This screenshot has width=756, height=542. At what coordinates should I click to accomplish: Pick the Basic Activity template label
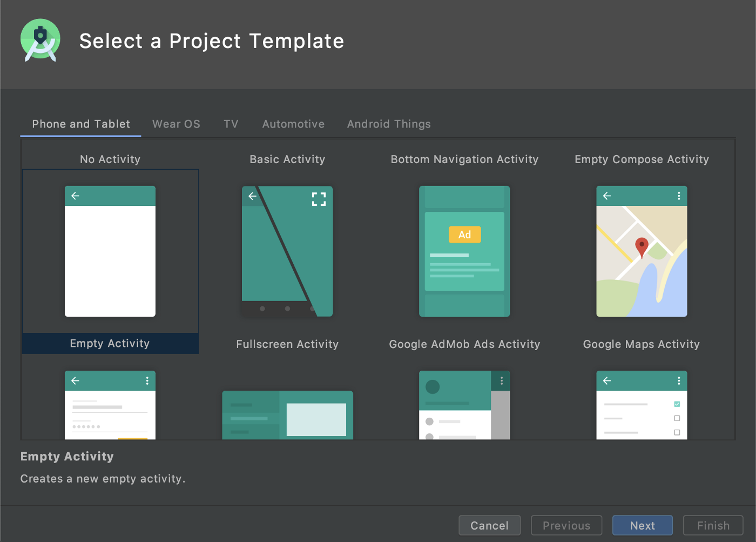click(287, 159)
